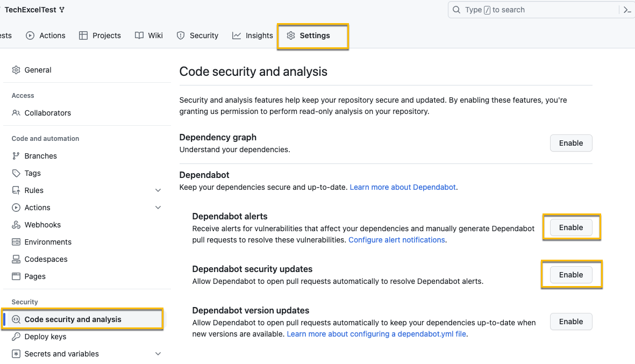Click Configure alert notifications link
This screenshot has height=364, width=635.
(x=396, y=240)
